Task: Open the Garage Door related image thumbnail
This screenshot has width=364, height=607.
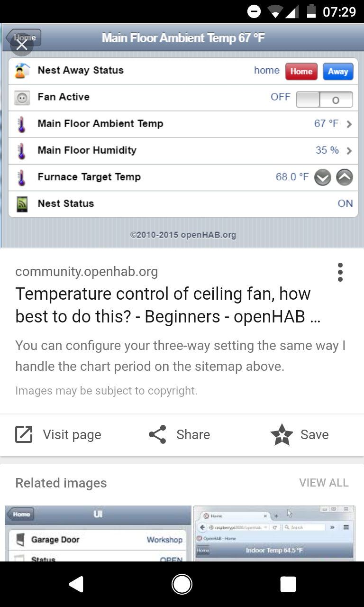Action: (98, 533)
